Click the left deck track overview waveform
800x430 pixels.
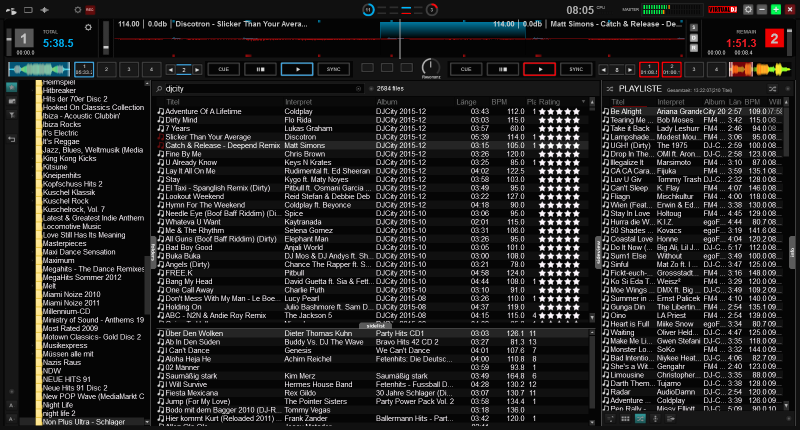click(x=39, y=69)
